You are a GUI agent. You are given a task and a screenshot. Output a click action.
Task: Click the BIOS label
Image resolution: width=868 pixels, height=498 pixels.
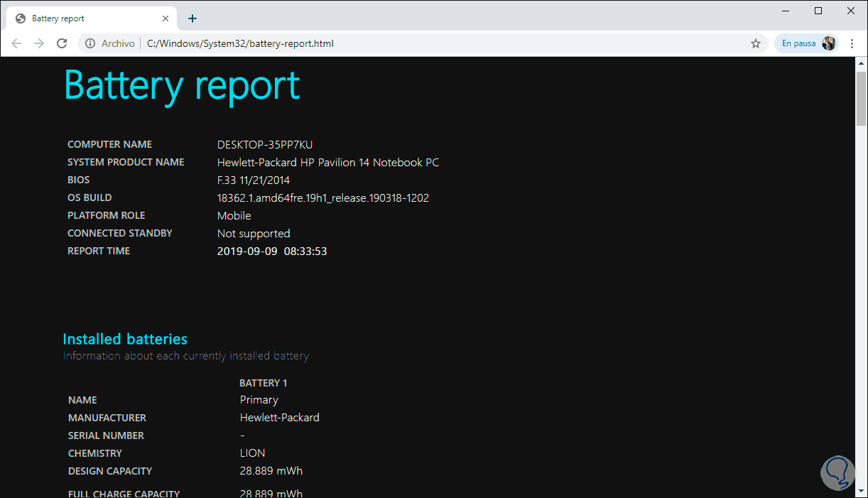tap(78, 180)
